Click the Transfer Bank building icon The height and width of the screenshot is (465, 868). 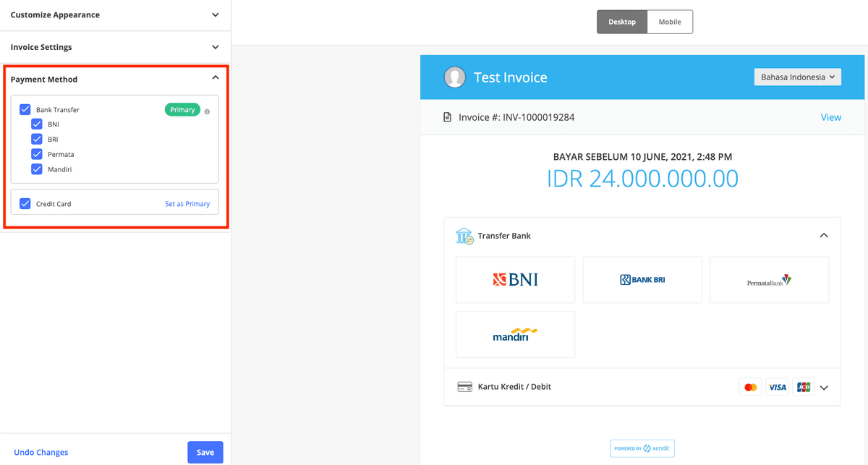click(x=464, y=236)
